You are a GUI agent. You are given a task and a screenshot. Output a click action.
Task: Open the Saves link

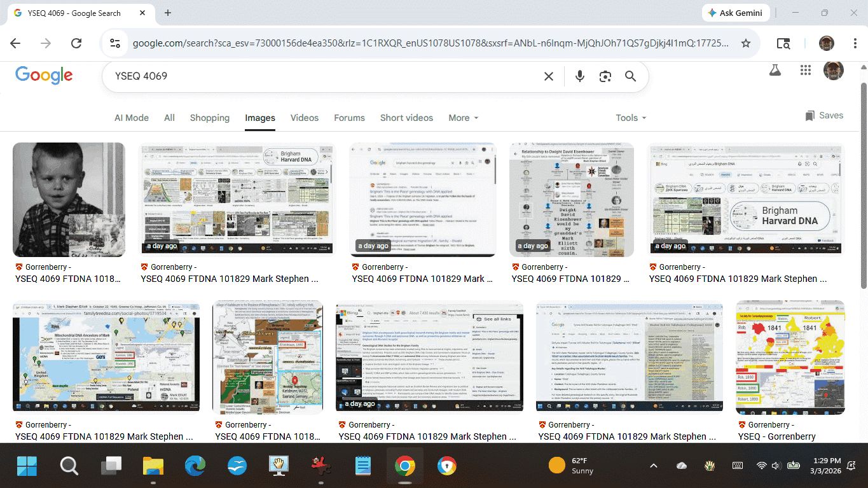pyautogui.click(x=824, y=116)
